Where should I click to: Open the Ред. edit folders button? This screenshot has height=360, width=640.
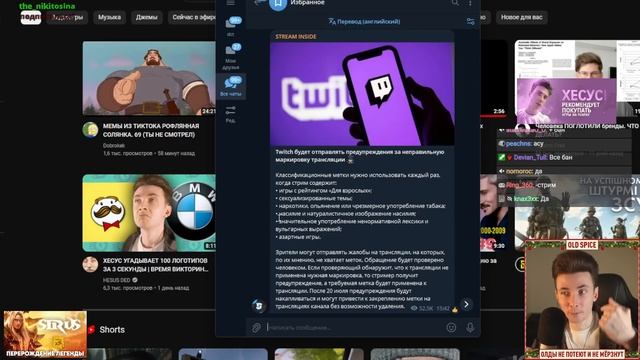[x=231, y=114]
